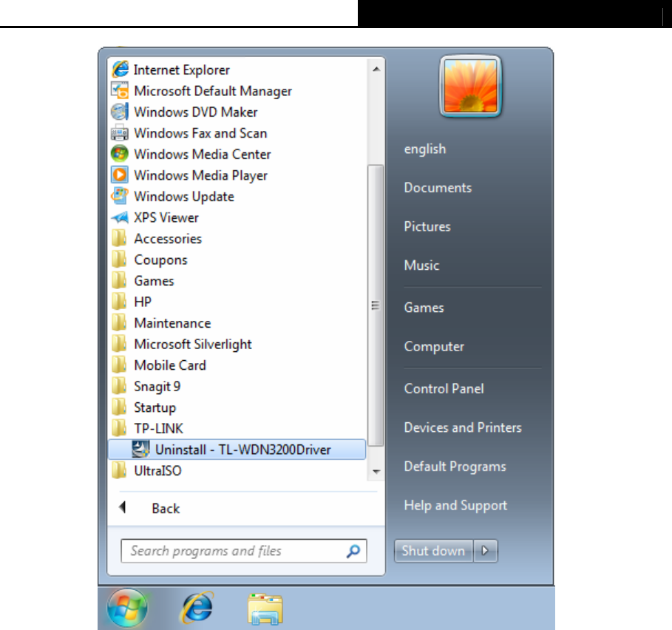The image size is (672, 630).
Task: Click the scroll up arrow in program list
Action: [x=376, y=69]
